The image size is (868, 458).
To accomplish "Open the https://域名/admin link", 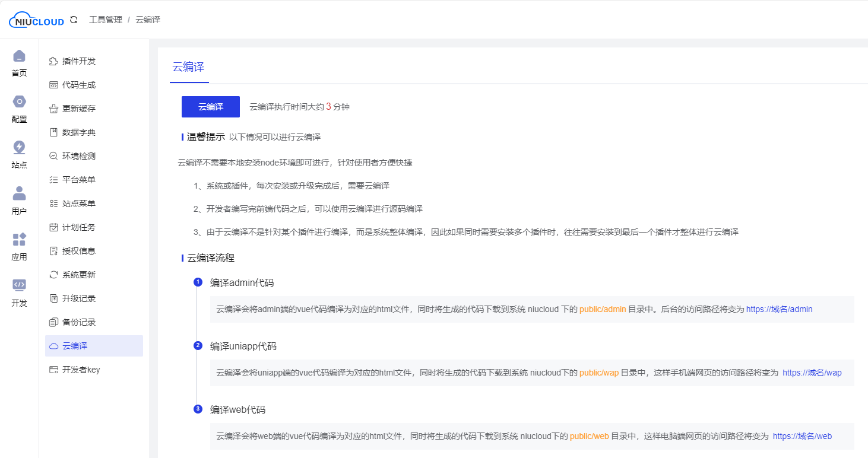I will 780,308.
